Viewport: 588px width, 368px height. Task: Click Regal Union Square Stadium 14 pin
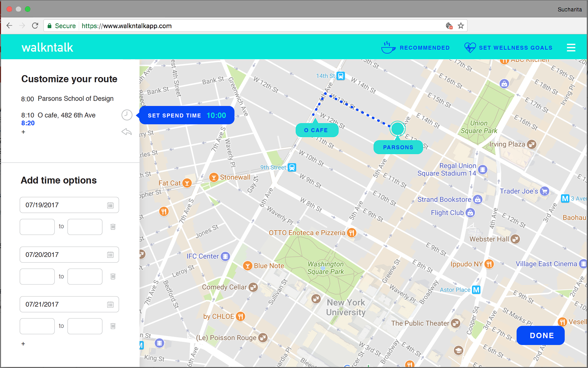click(x=483, y=170)
